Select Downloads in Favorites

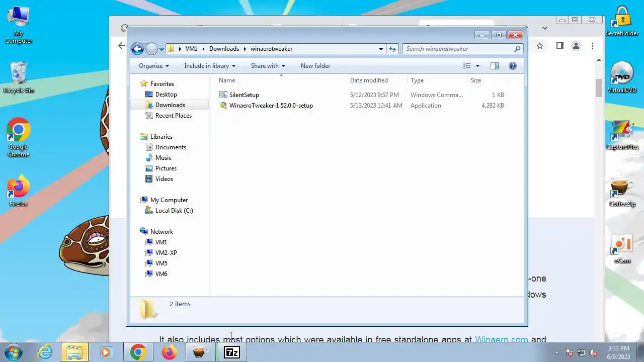170,105
